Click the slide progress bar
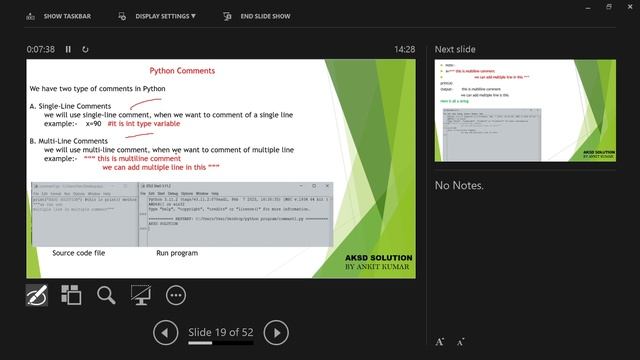640x360 pixels. pos(221,343)
